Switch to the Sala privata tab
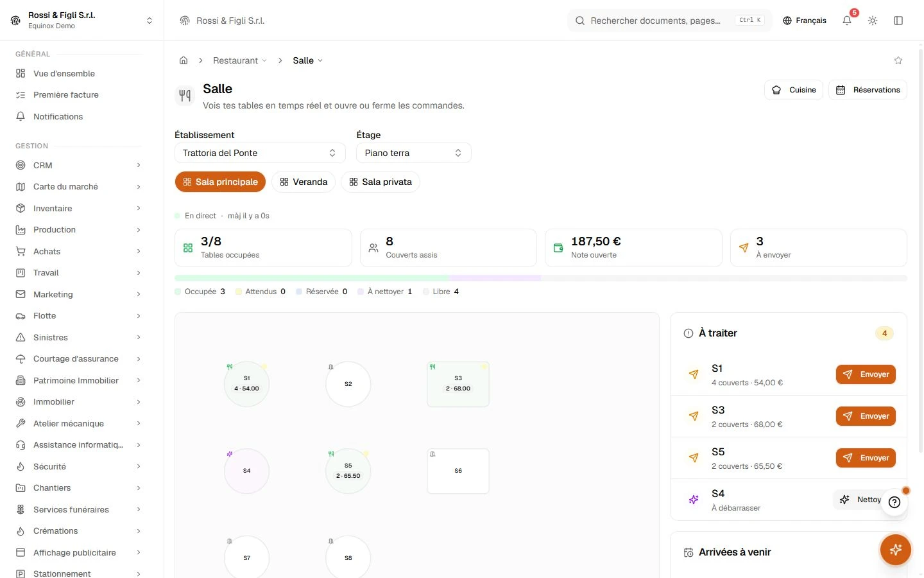 381,182
